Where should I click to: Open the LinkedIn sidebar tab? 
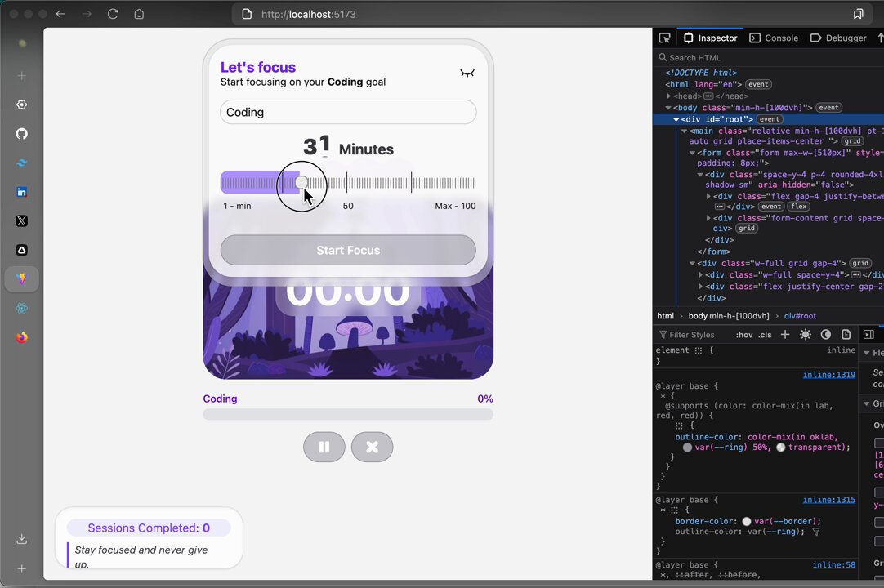point(21,192)
